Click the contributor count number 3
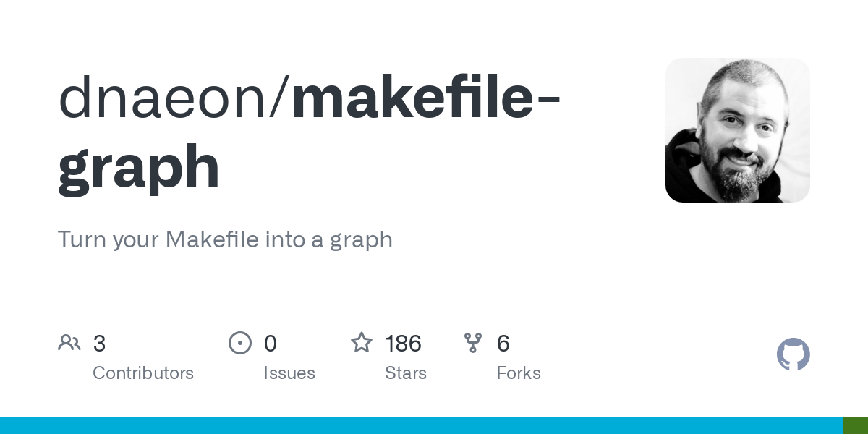The image size is (868, 434). (100, 344)
